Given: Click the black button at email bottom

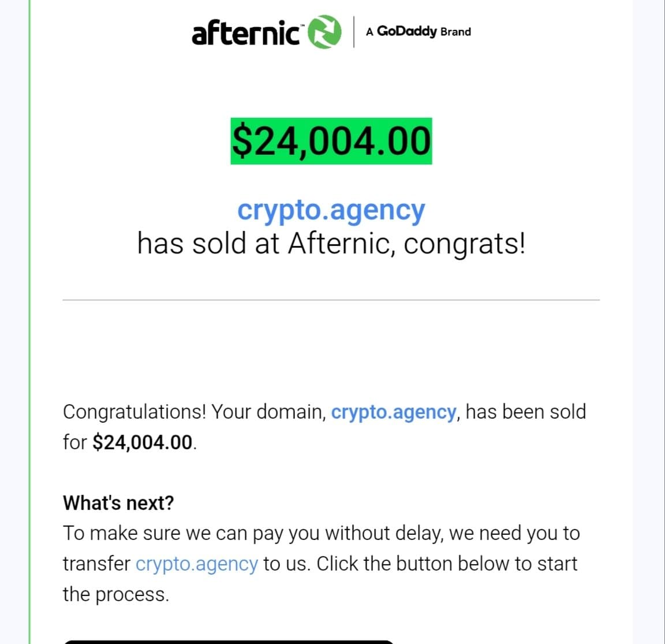Looking at the screenshot, I should tap(229, 642).
